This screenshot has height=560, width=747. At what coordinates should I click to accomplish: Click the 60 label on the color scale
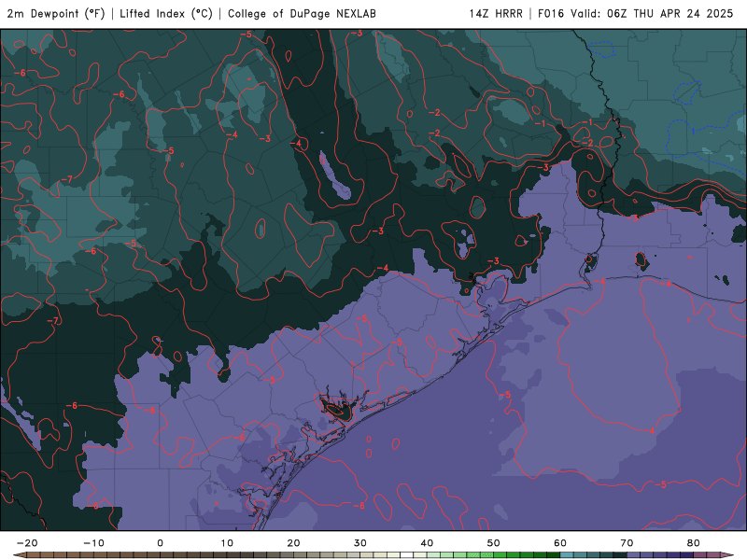pyautogui.click(x=560, y=543)
